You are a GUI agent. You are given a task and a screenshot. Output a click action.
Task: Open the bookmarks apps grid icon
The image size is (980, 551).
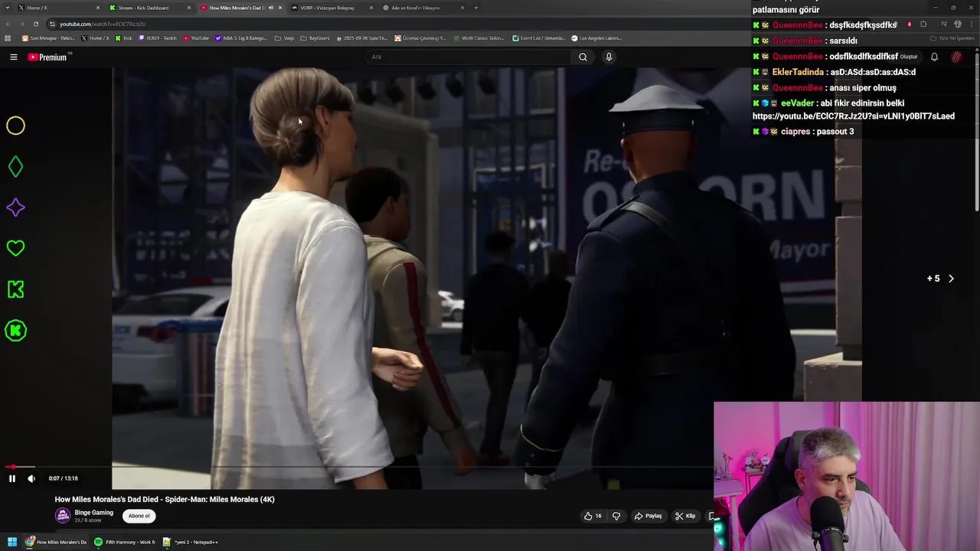(x=8, y=37)
